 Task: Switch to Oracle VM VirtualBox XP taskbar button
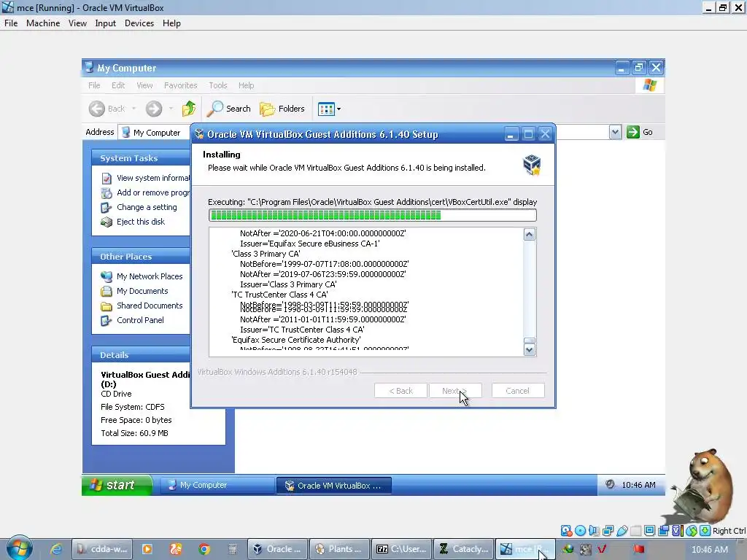(334, 485)
